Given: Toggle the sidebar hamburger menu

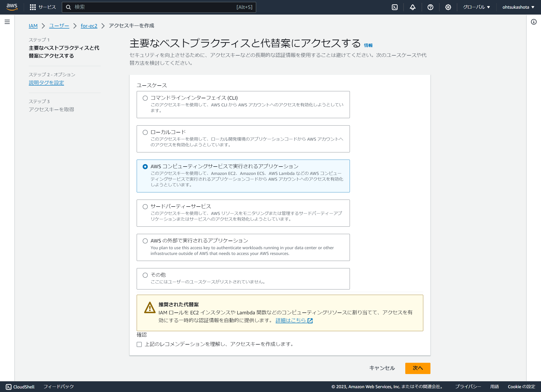Looking at the screenshot, I should tap(7, 22).
